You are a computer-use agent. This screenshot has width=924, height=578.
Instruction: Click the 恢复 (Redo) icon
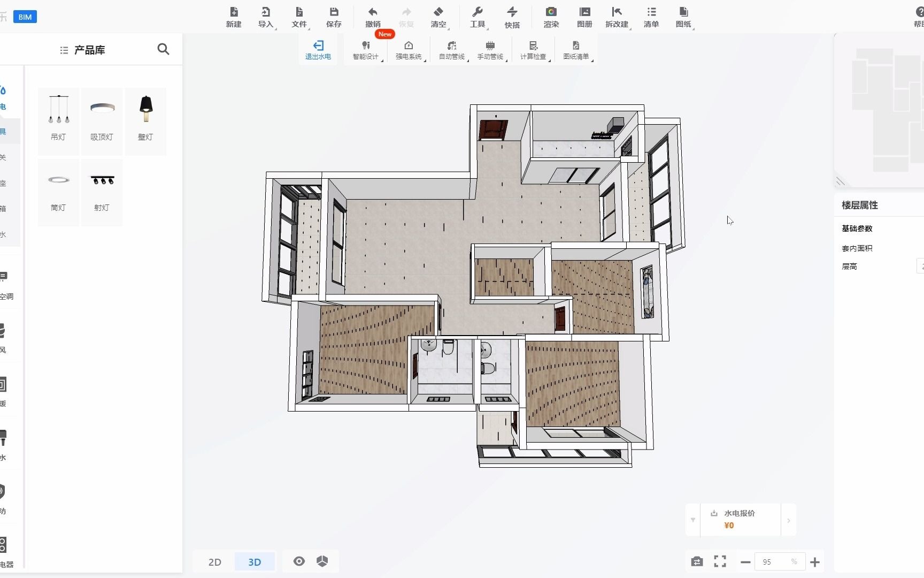coord(406,17)
